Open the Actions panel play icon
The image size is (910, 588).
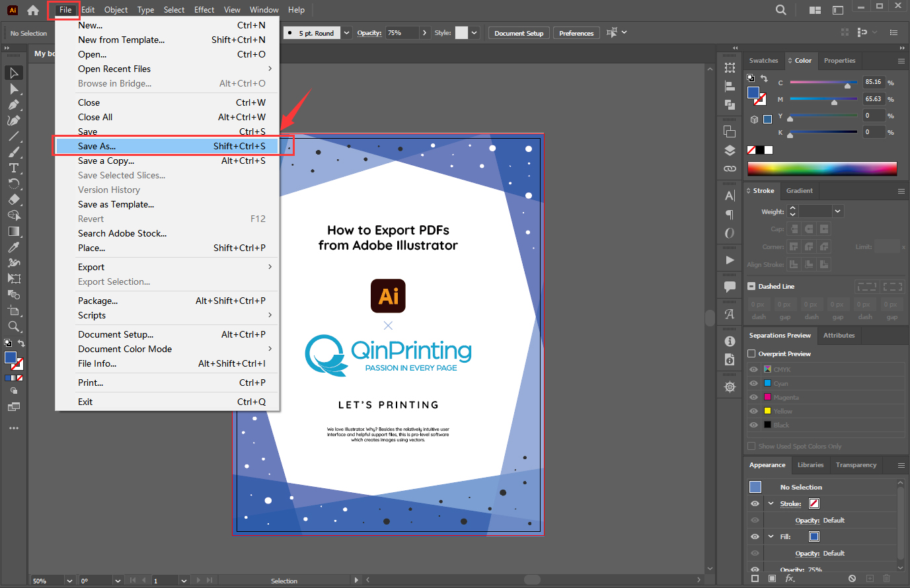(730, 260)
